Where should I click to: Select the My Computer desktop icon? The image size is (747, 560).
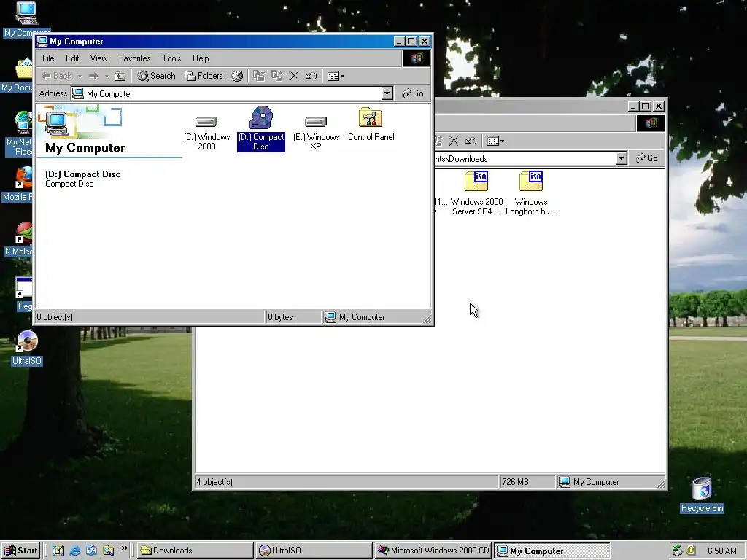coord(26,19)
